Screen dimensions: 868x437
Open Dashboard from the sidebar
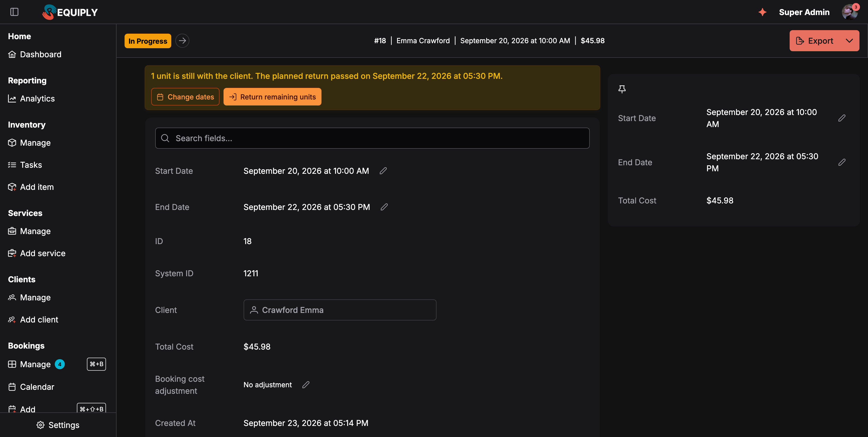coord(35,54)
